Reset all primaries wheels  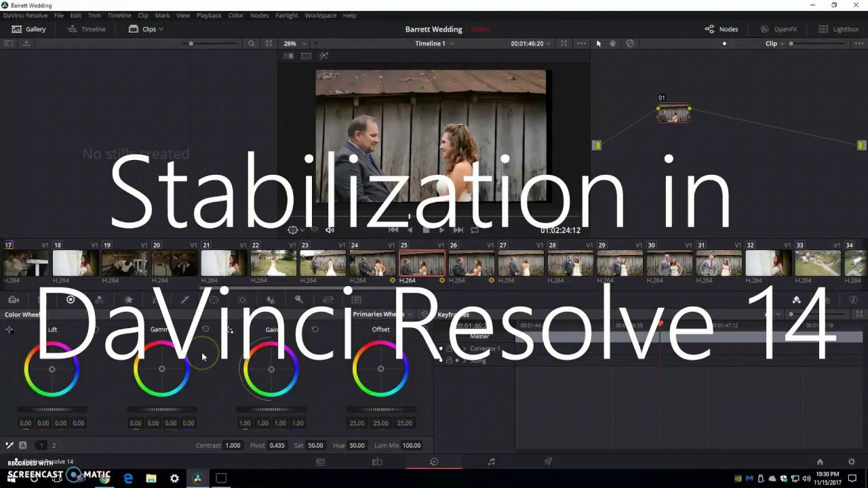point(425,314)
